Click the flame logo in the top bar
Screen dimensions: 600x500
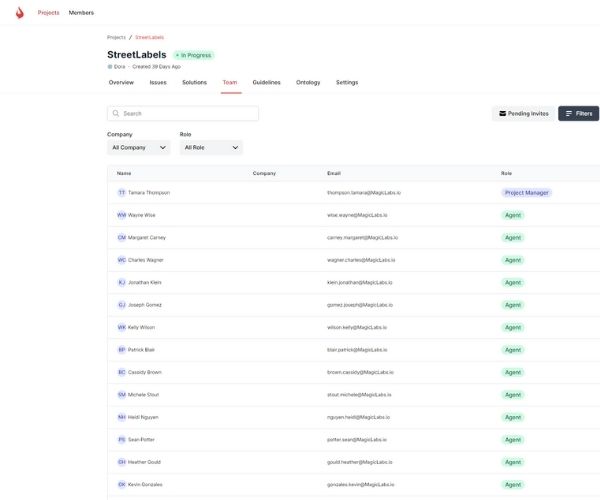click(20, 13)
